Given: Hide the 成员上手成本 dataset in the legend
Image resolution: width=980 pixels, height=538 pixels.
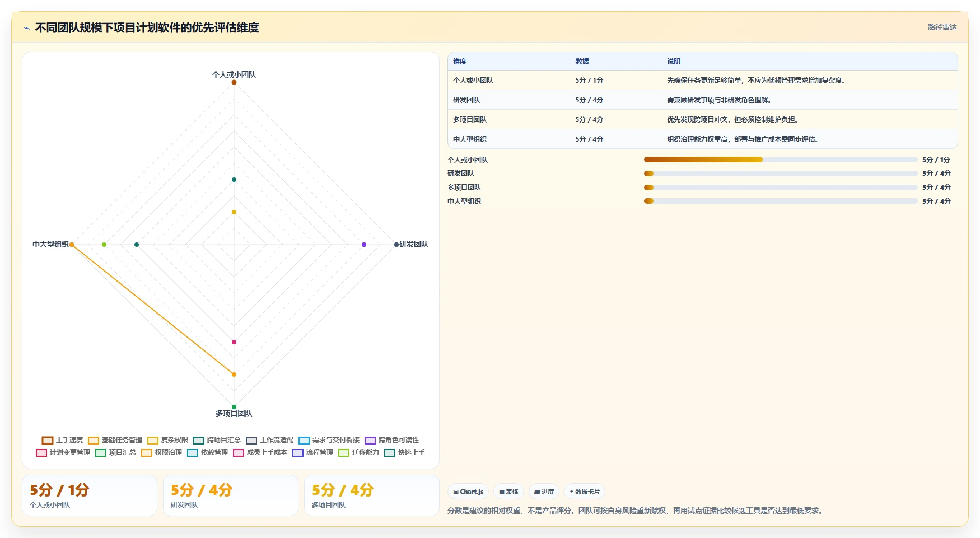Looking at the screenshot, I should tap(260, 452).
